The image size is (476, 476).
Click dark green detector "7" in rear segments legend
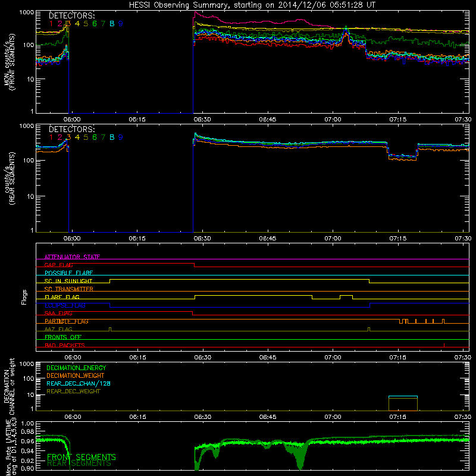(103, 137)
